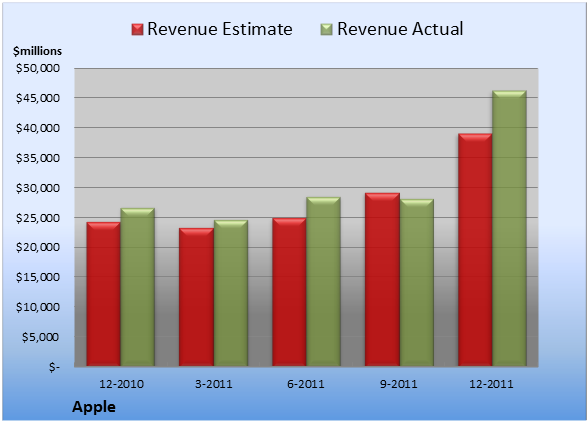Select the green actual bar for 3-2011
Screen dimensions: 588x422
click(231, 293)
